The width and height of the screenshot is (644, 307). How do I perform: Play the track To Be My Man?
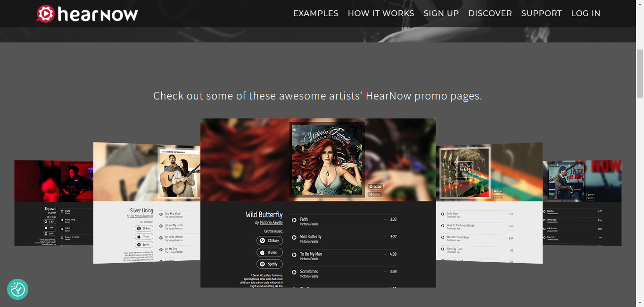[294, 255]
